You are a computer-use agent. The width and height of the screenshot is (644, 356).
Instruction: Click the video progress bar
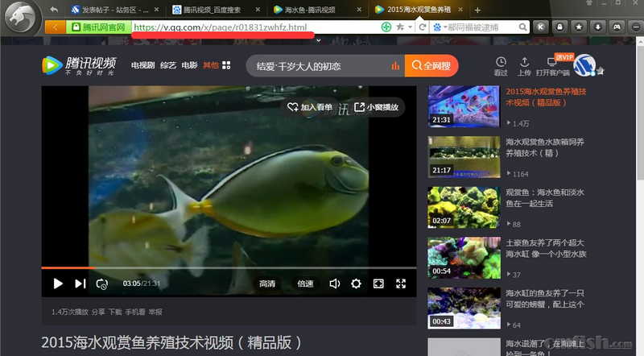tap(229, 267)
